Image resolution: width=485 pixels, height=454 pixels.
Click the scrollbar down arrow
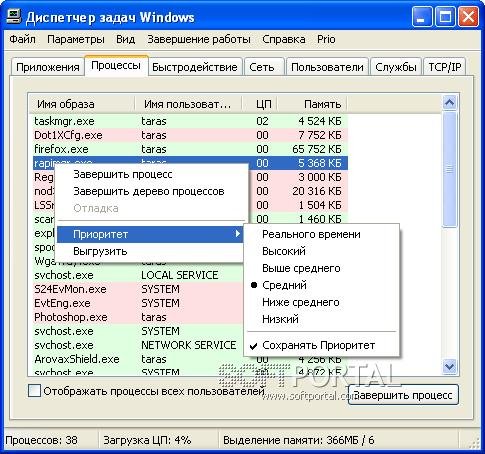coord(449,367)
